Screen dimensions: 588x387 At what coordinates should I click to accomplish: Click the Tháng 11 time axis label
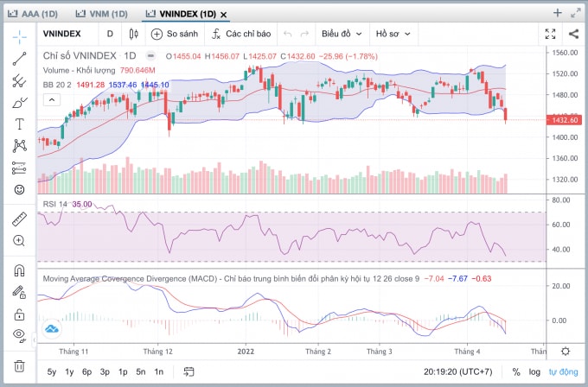tap(73, 352)
